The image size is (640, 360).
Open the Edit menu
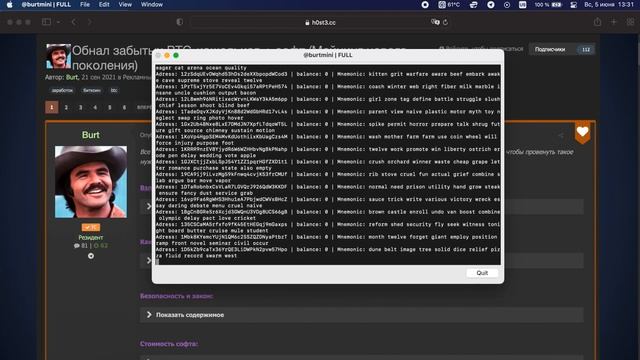[x=104, y=4]
